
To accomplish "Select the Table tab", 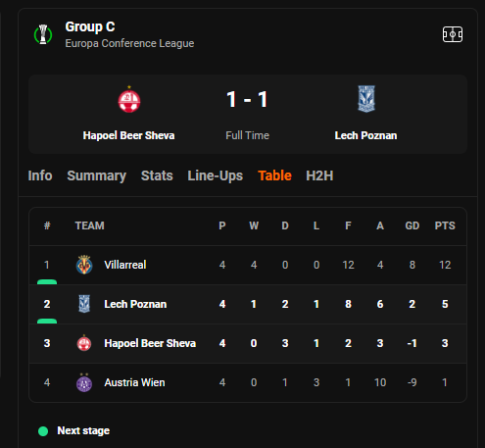I will point(274,175).
